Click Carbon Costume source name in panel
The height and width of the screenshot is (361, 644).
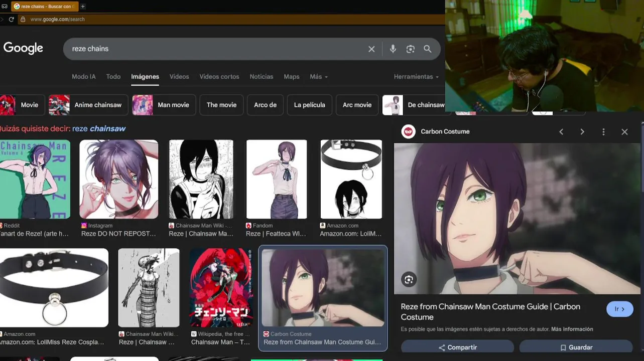pos(445,131)
